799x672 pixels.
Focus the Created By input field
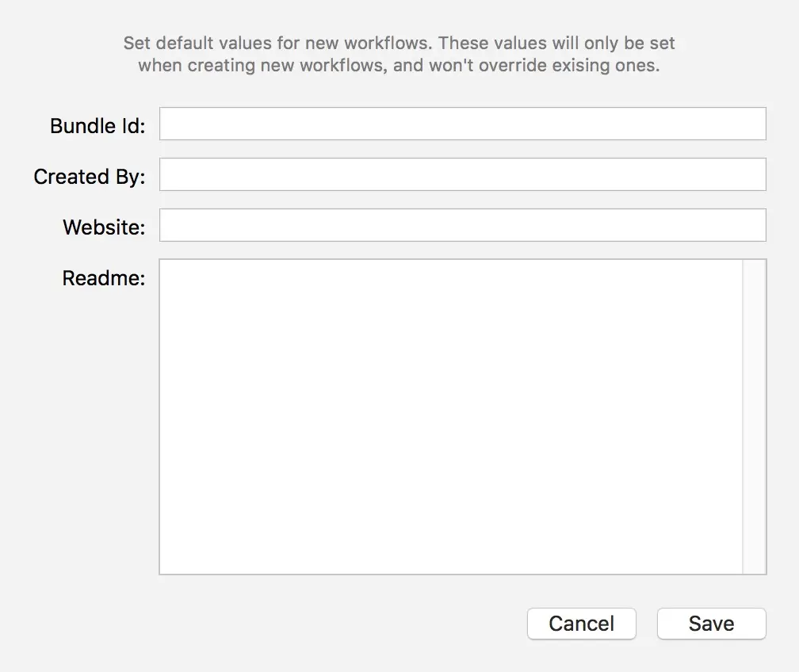462,175
